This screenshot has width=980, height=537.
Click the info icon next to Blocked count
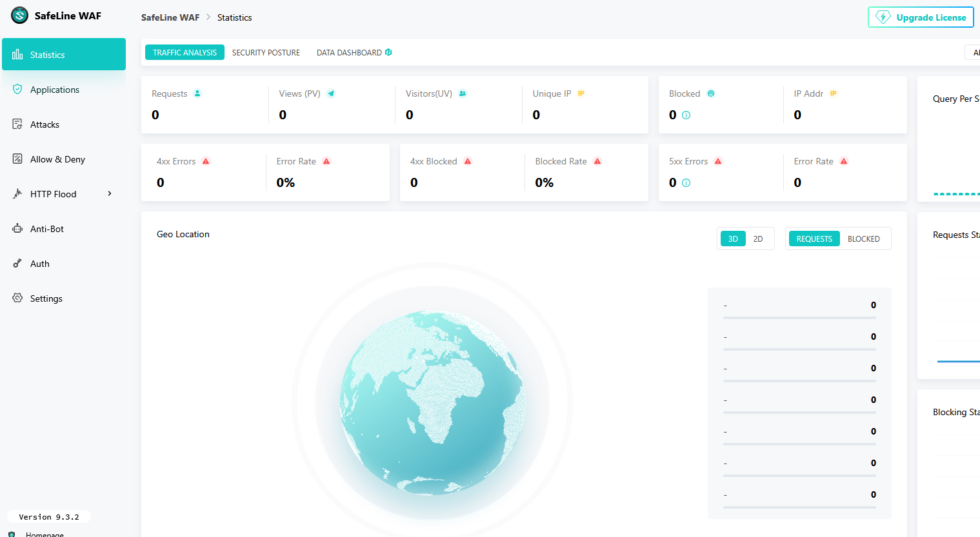pyautogui.click(x=686, y=115)
